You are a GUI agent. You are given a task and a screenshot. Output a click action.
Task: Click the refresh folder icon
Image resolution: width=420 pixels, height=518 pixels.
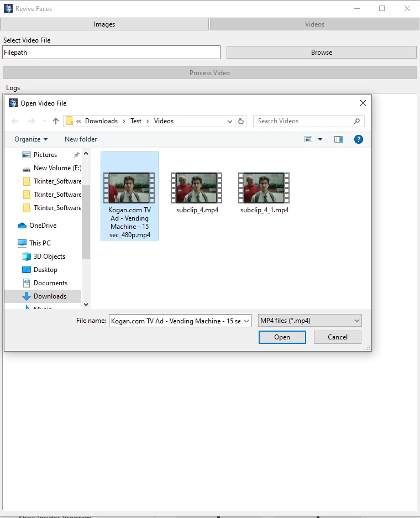(241, 121)
